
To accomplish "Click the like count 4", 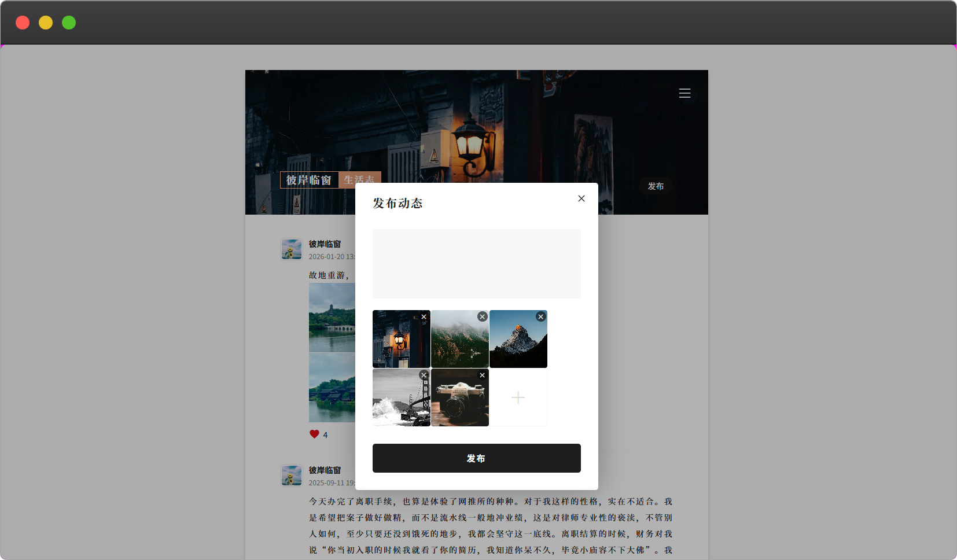I will click(x=325, y=435).
